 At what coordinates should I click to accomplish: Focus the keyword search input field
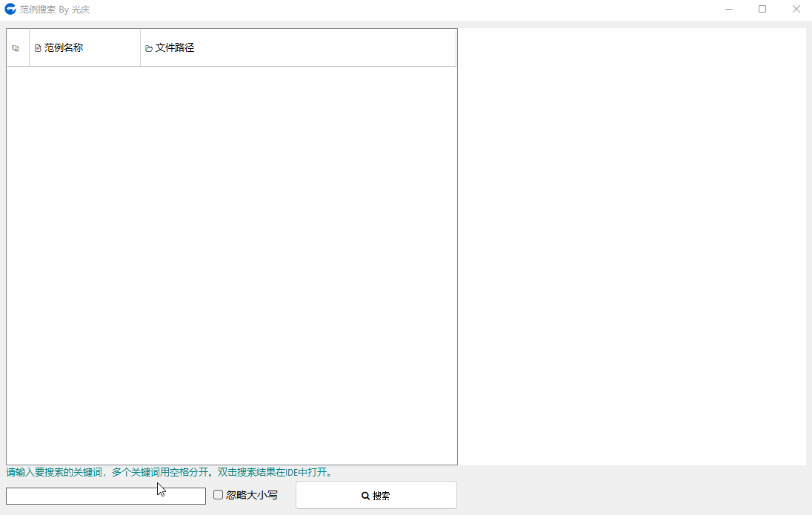[x=106, y=496]
